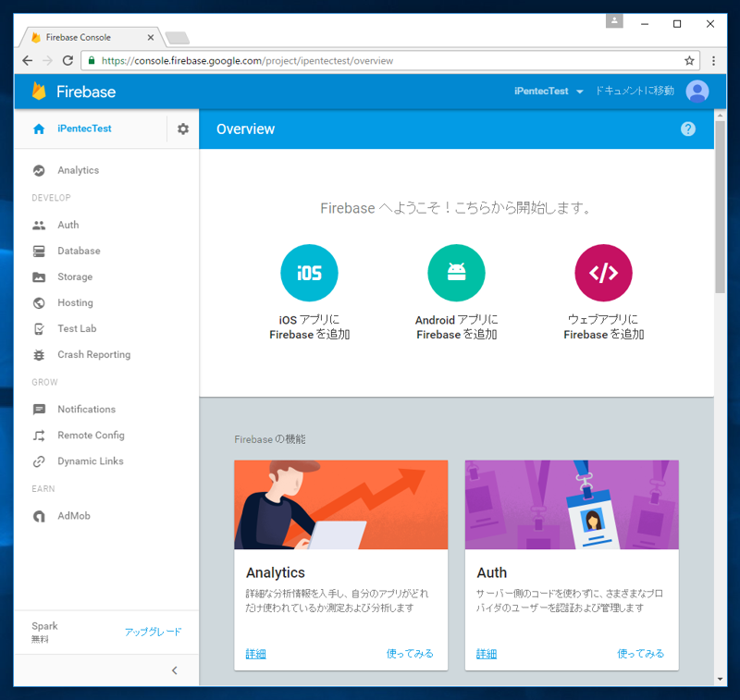The width and height of the screenshot is (740, 700).
Task: Click the ドキュメントに移動 link
Action: point(635,91)
